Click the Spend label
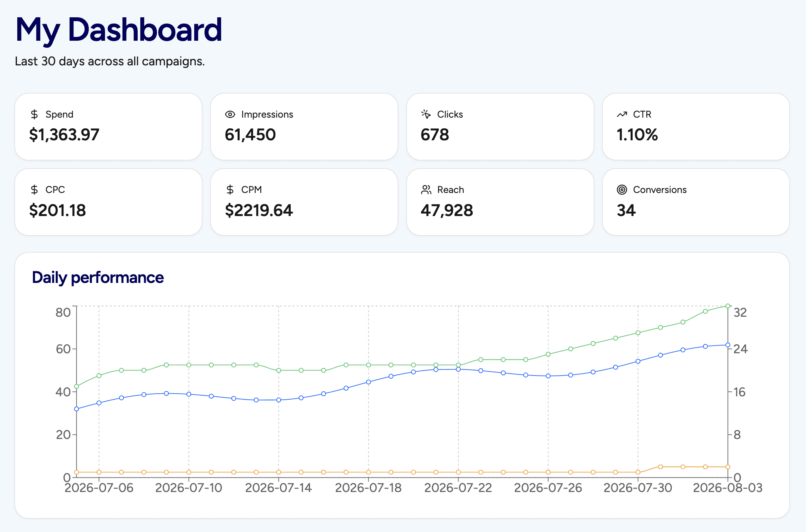Image resolution: width=806 pixels, height=532 pixels. (59, 115)
